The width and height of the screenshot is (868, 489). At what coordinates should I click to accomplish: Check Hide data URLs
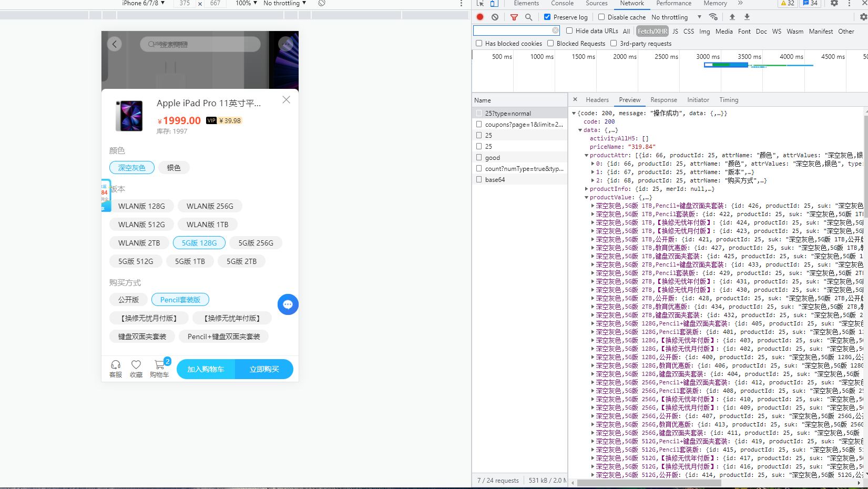(569, 30)
